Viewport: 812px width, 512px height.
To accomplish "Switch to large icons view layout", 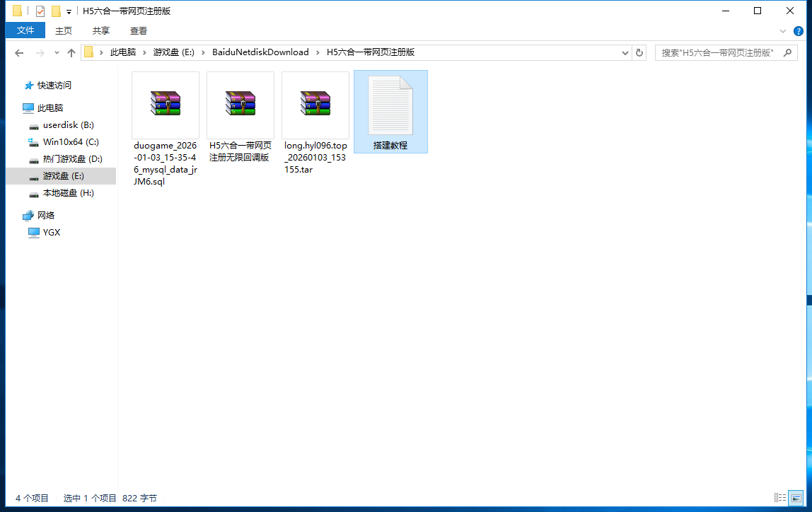I will pyautogui.click(x=796, y=498).
